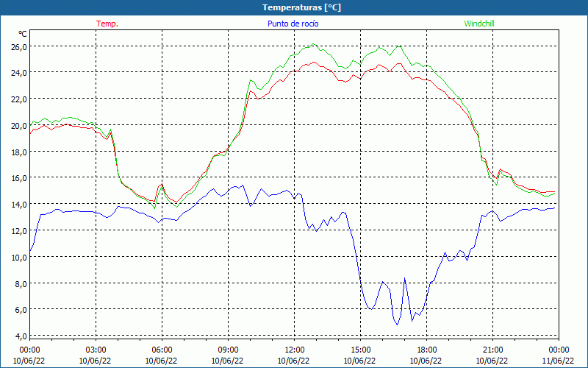The width and height of the screenshot is (588, 368).
Task: Select the 12:00 time axis marker
Action: click(x=294, y=350)
